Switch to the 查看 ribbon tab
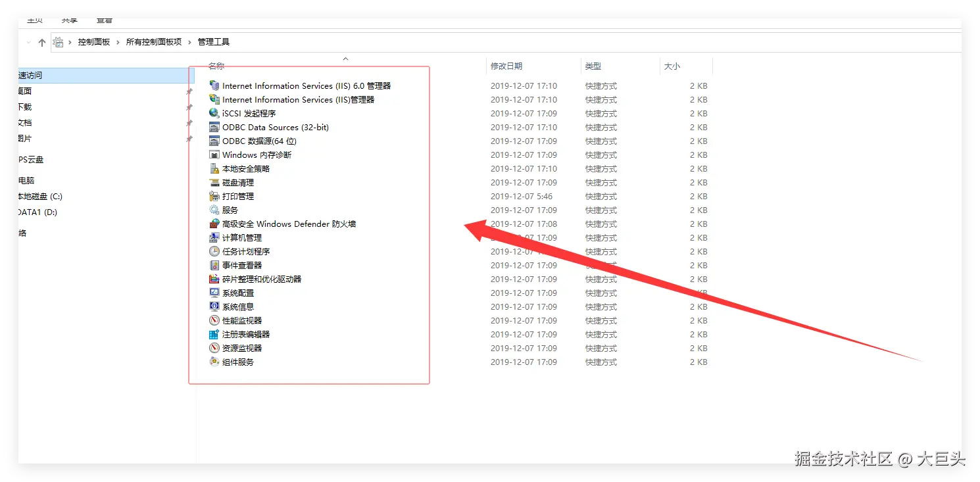 pyautogui.click(x=105, y=19)
